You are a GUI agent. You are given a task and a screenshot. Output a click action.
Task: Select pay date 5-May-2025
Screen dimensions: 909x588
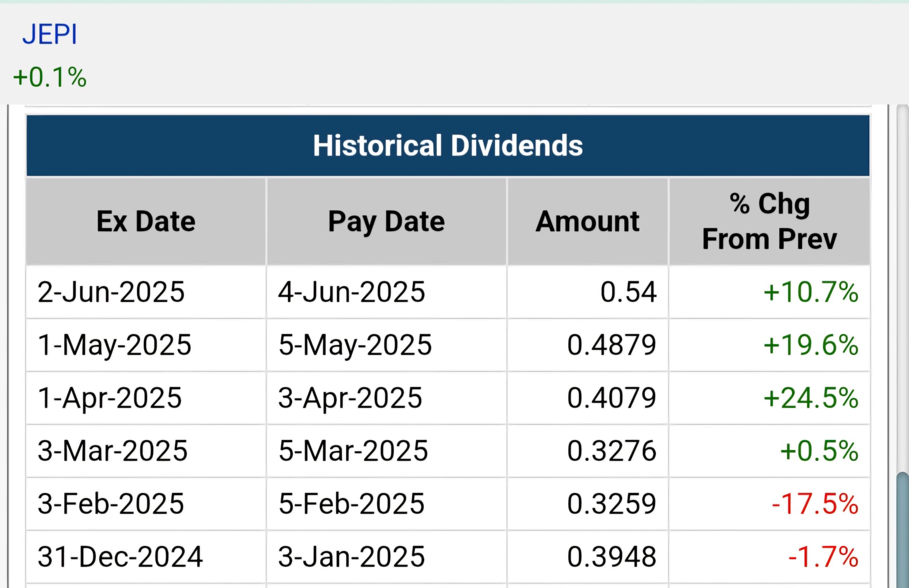[355, 345]
